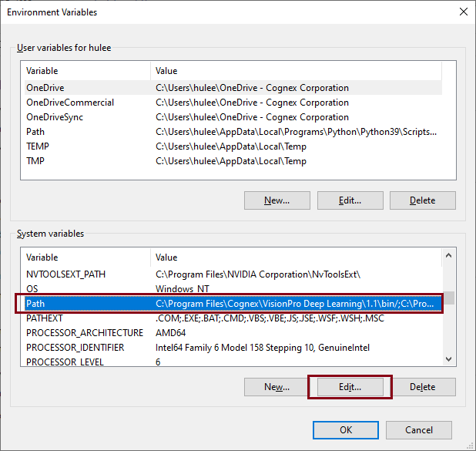Viewport: 476px width, 451px height.
Task: Cancel the Environment Variables dialog
Action: coord(418,430)
